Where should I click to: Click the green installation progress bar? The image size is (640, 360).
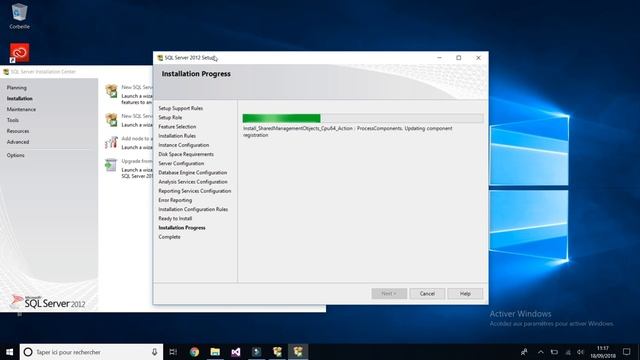(x=363, y=118)
